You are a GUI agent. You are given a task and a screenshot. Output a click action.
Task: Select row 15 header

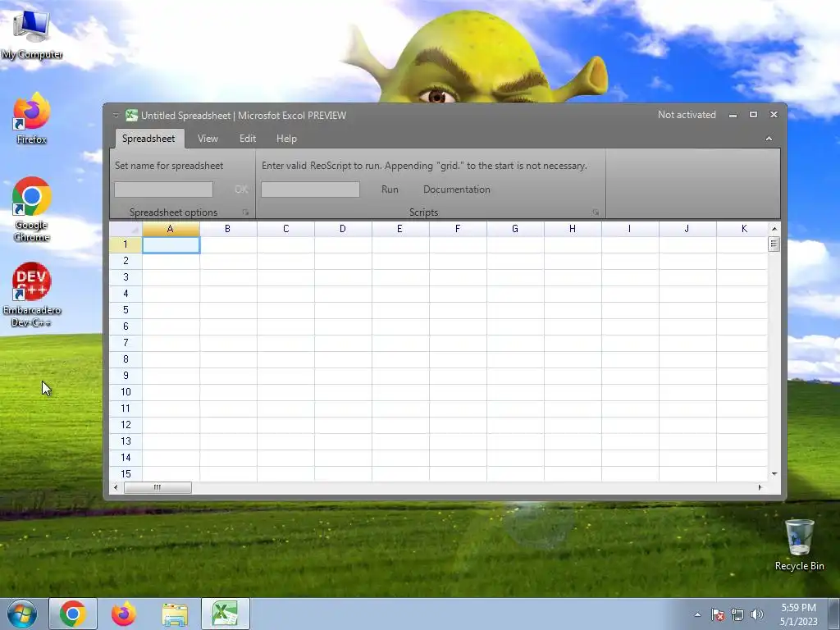click(x=126, y=474)
